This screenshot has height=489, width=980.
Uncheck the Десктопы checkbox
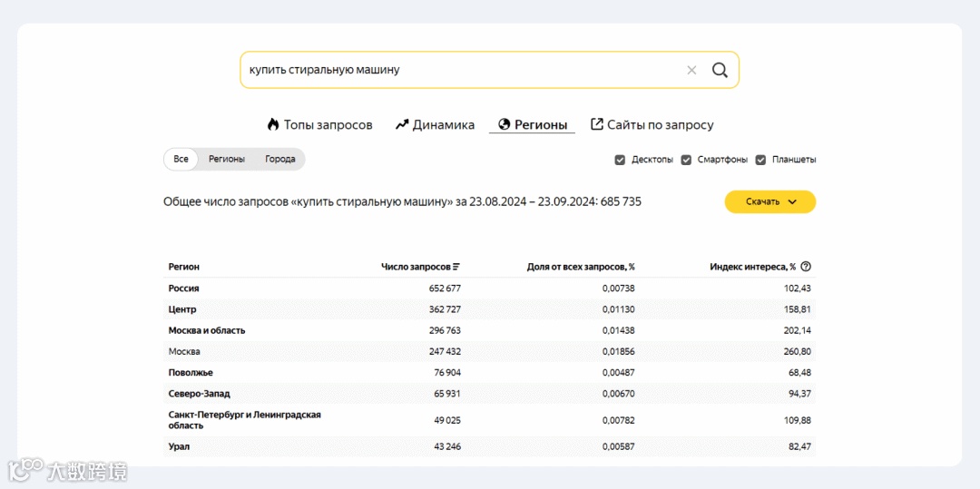pyautogui.click(x=620, y=160)
